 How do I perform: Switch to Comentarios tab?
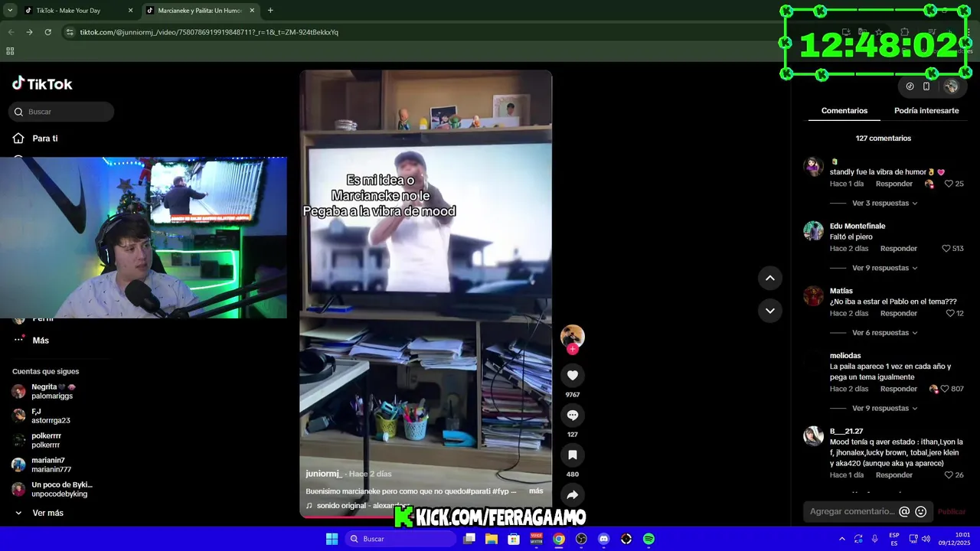pyautogui.click(x=844, y=110)
